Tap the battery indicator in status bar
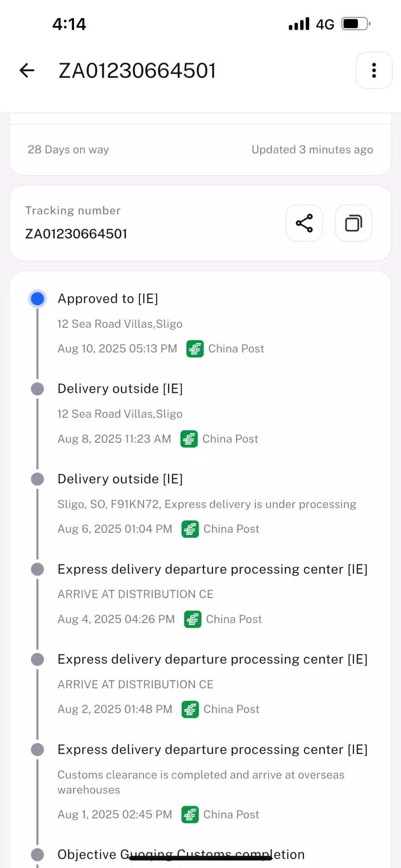The width and height of the screenshot is (401, 868). pyautogui.click(x=356, y=24)
